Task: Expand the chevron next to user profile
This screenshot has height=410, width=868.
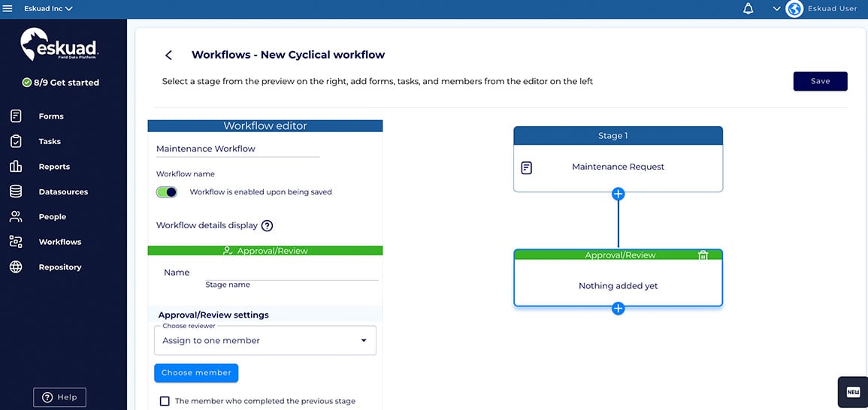Action: tap(776, 9)
